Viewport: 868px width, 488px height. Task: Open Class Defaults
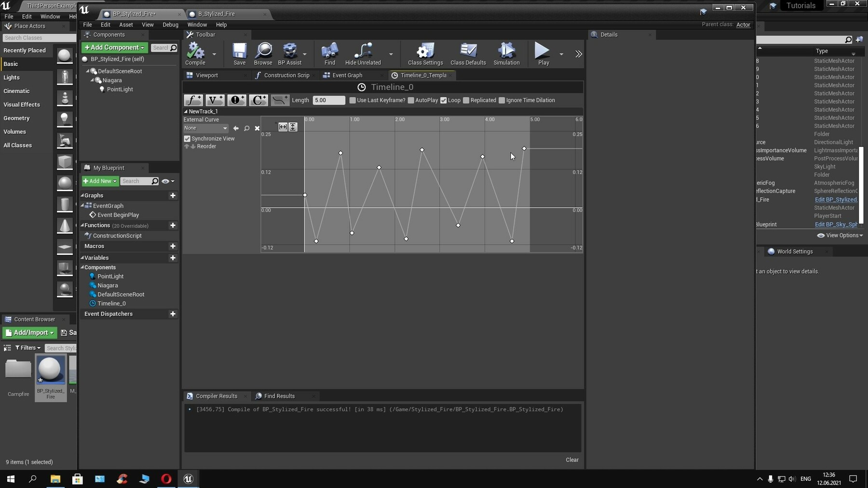click(468, 54)
